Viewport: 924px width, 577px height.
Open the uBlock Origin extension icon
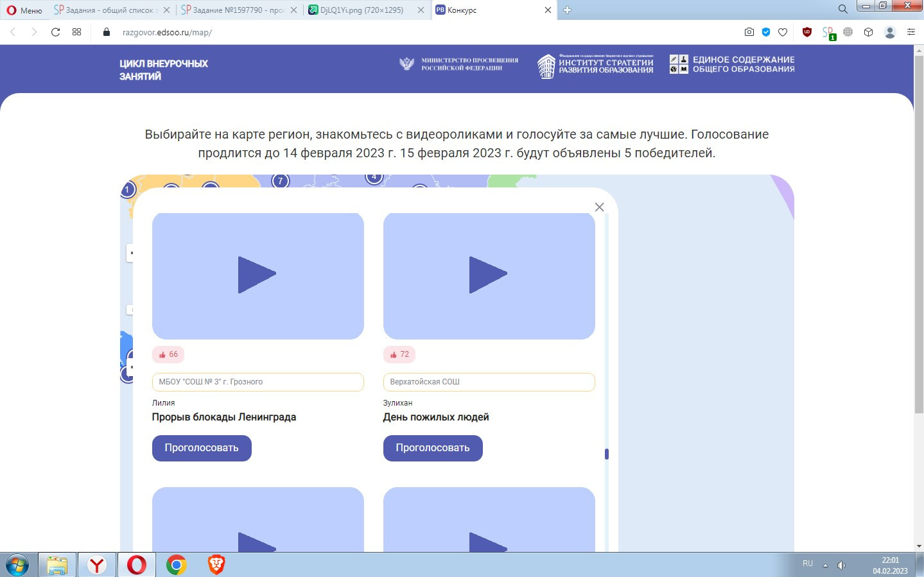pos(807,32)
